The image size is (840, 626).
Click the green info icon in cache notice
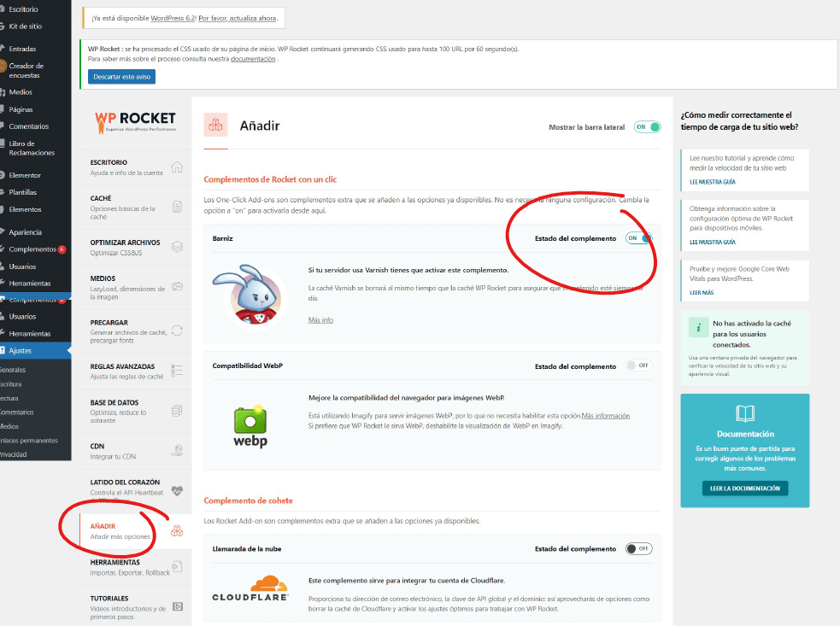click(698, 326)
